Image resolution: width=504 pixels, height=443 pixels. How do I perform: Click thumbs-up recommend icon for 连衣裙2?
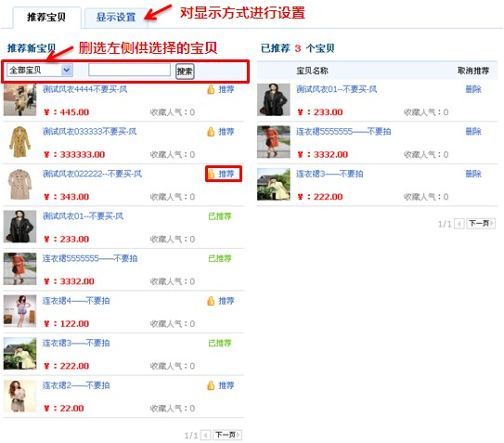point(211,385)
